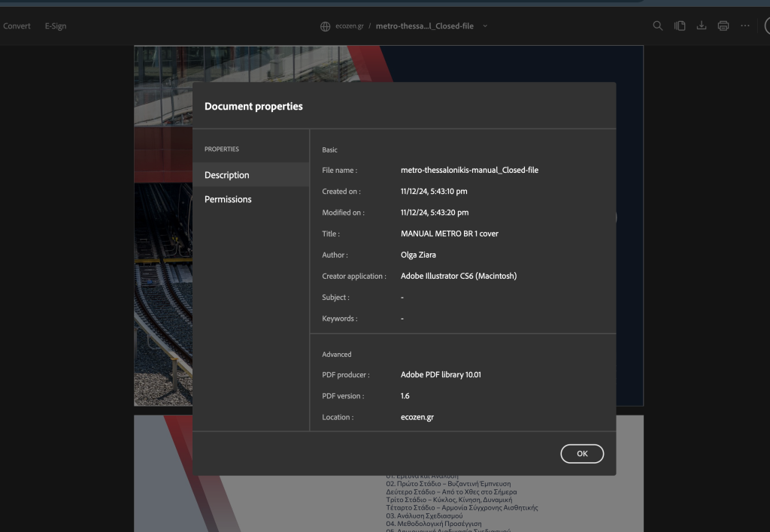Click the modified date 11/12/24, 5:43:20 pm
770x532 pixels.
click(x=435, y=212)
